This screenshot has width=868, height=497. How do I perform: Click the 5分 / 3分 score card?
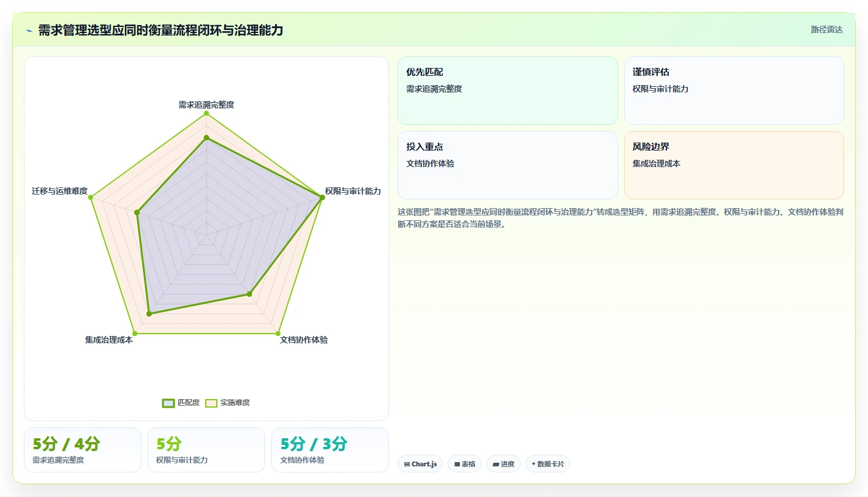(330, 450)
